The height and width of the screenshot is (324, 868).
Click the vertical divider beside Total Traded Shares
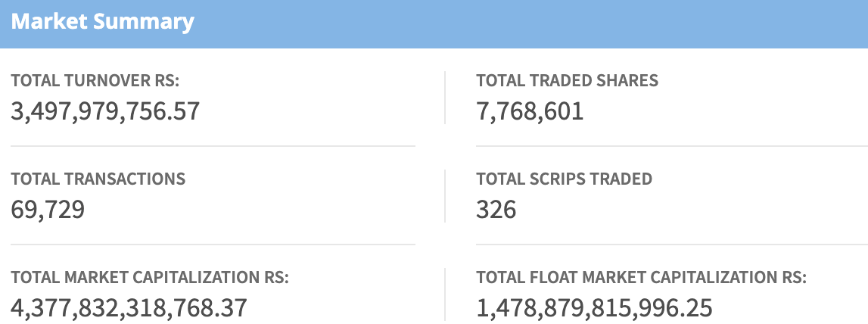[x=445, y=98]
